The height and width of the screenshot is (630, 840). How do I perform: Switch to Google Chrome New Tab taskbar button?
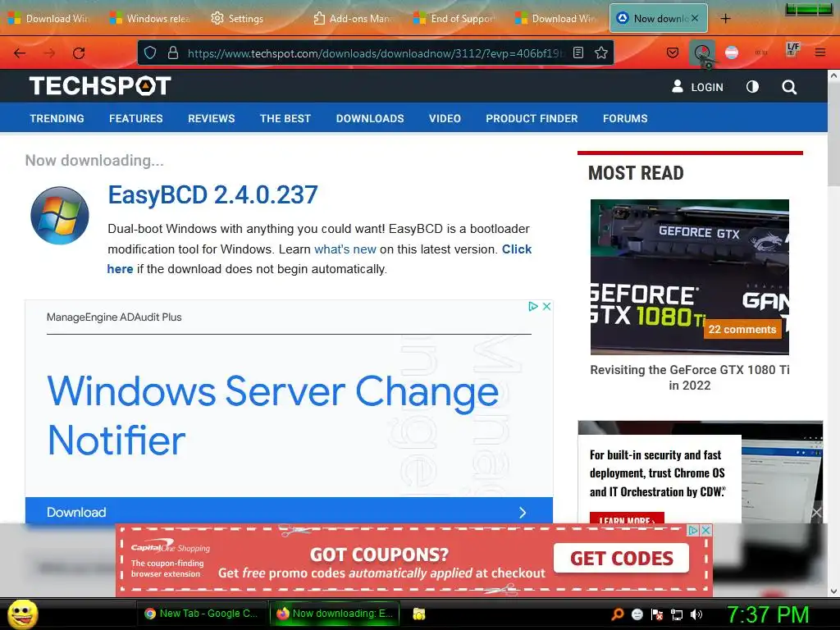(201, 614)
